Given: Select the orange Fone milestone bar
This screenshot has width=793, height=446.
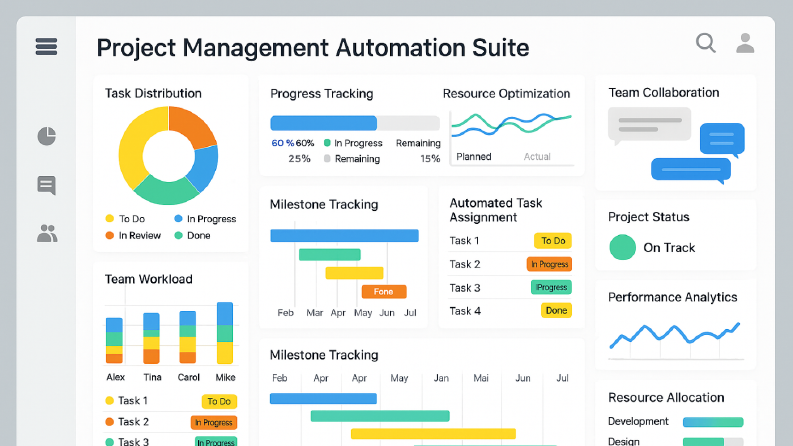Looking at the screenshot, I should (384, 292).
